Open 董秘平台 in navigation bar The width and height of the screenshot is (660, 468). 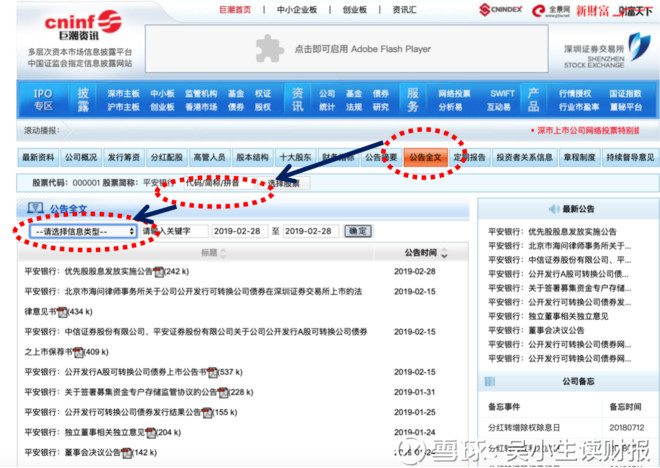pyautogui.click(x=625, y=107)
